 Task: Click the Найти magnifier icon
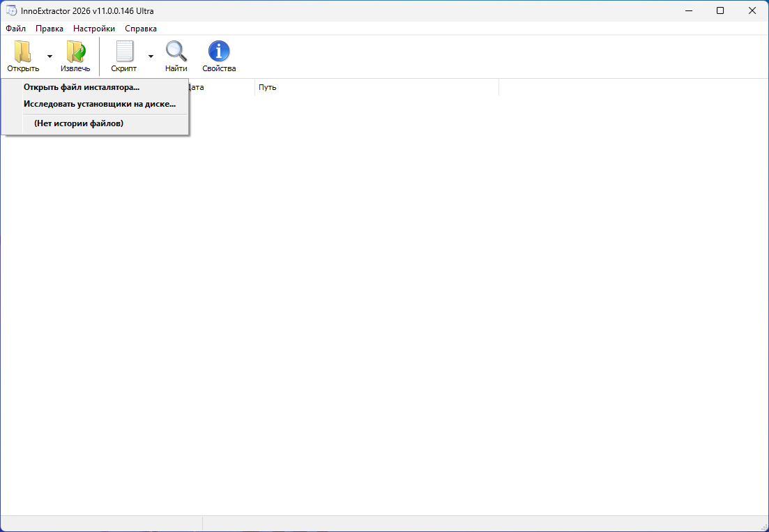[x=176, y=51]
